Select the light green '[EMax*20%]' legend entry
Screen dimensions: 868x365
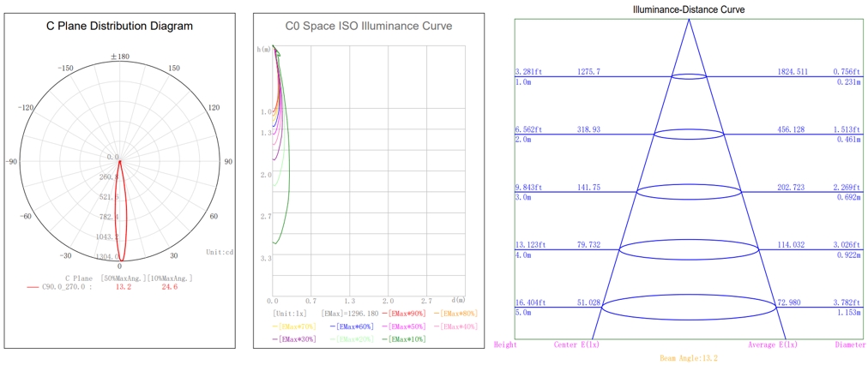[x=352, y=339]
